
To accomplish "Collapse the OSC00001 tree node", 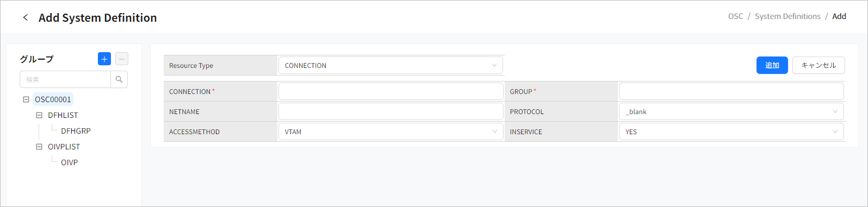I will [26, 99].
